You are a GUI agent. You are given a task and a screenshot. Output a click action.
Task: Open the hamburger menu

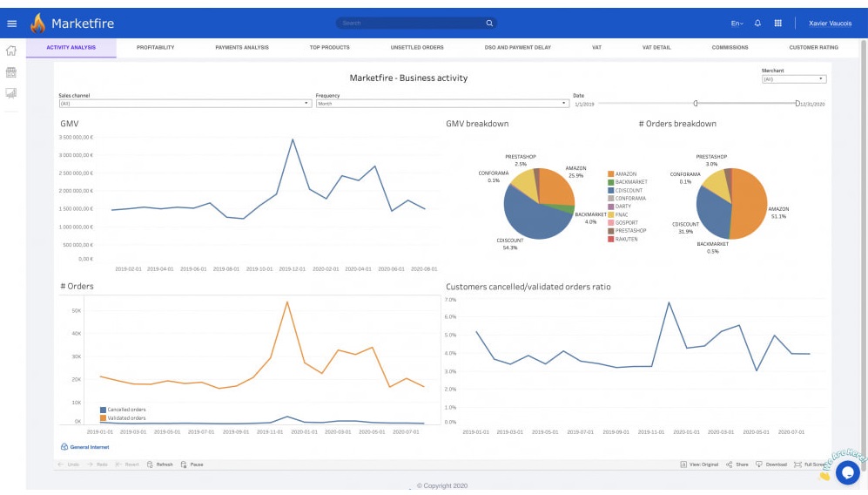coord(11,24)
